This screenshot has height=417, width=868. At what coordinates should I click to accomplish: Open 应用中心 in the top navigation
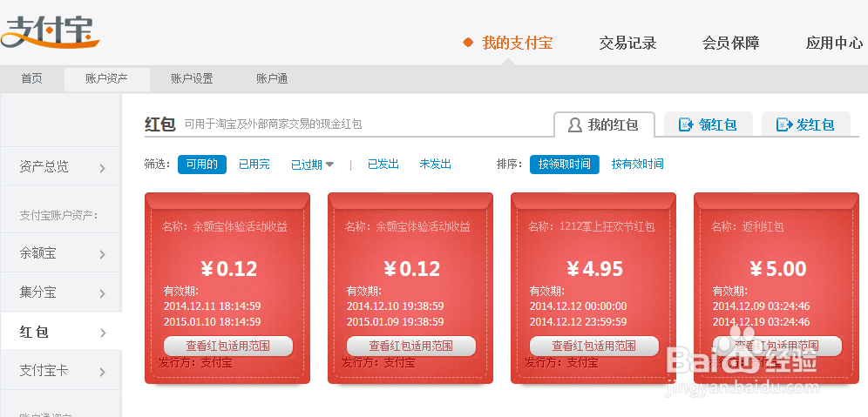point(834,44)
